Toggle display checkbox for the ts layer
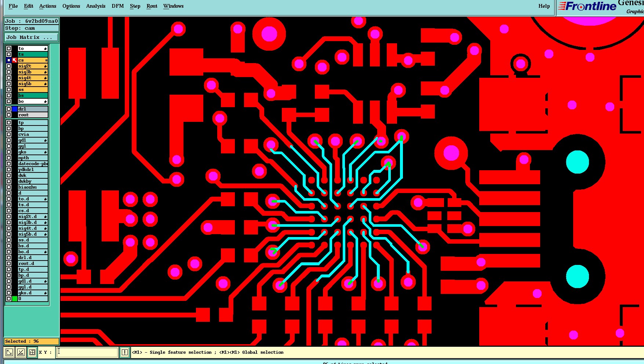Viewport: 644px width, 364px height. [x=9, y=54]
